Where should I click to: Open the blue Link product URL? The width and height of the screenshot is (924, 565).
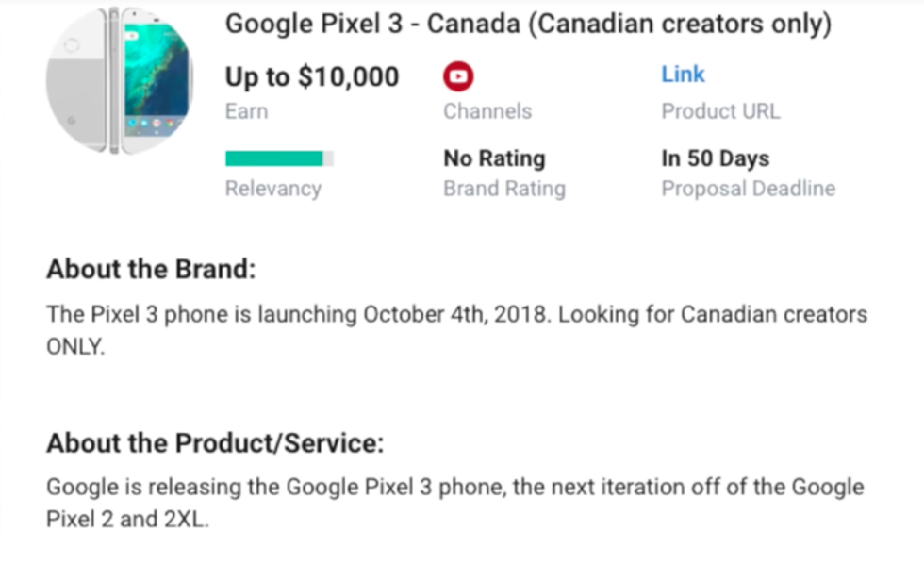[683, 75]
